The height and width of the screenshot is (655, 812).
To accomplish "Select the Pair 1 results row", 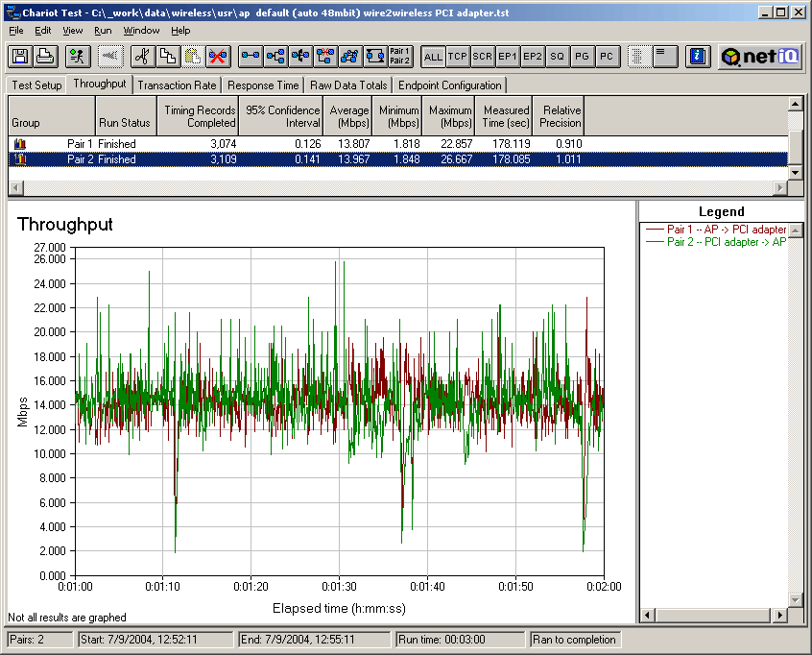I will [x=288, y=144].
